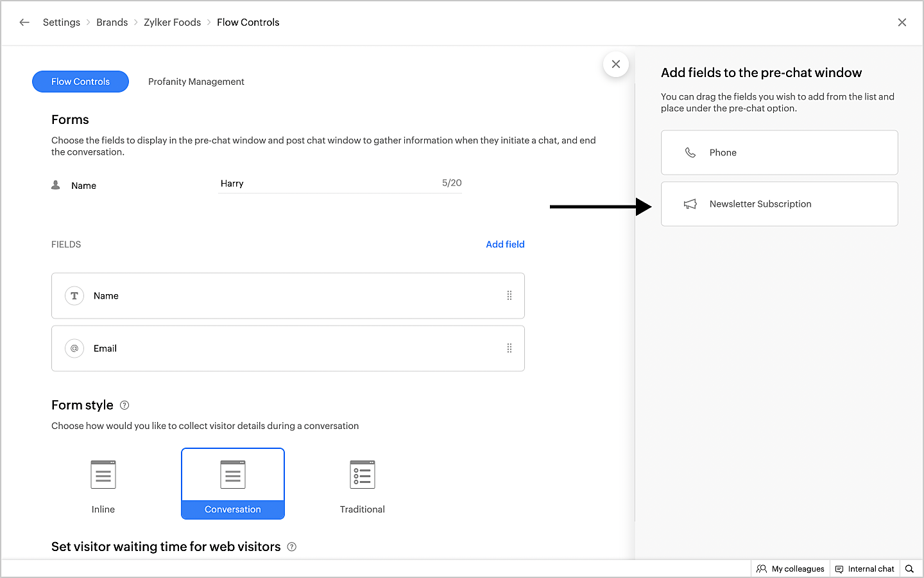Screen dimensions: 924x578
Task: Click the Name field drag handle
Action: tap(509, 295)
